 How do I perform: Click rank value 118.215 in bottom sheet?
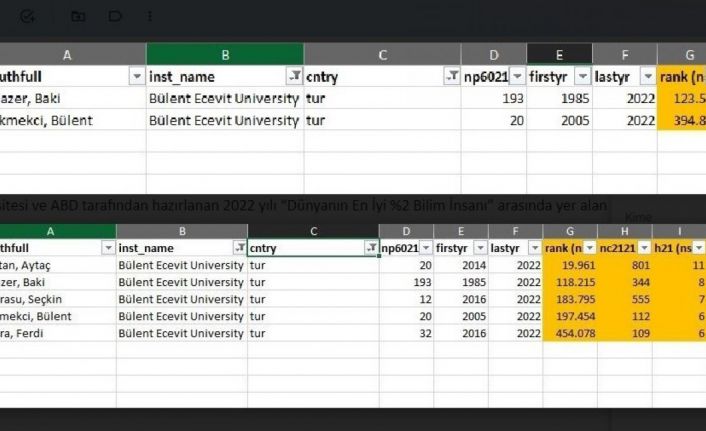pyautogui.click(x=570, y=282)
